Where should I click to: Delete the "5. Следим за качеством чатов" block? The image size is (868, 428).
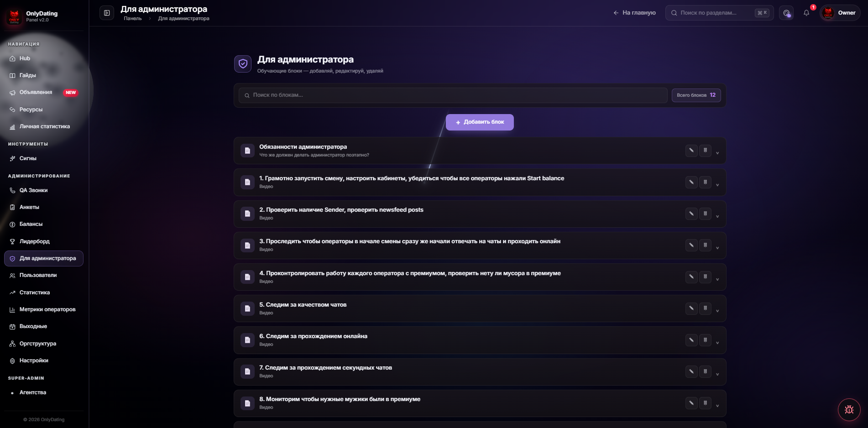click(705, 308)
